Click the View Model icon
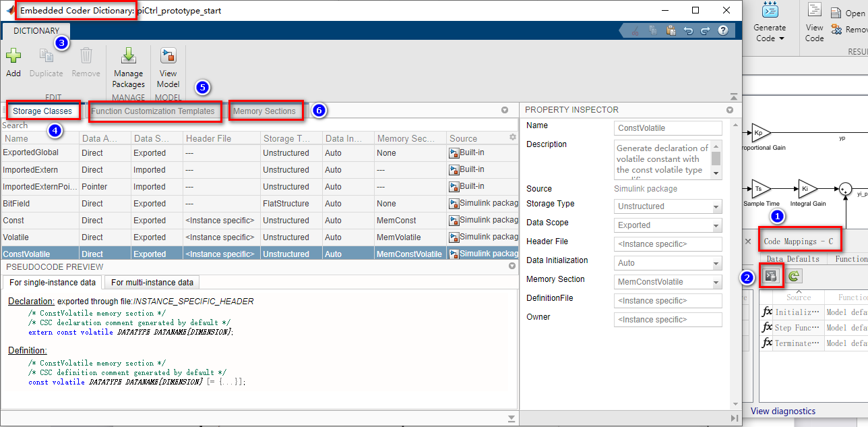 pos(168,56)
